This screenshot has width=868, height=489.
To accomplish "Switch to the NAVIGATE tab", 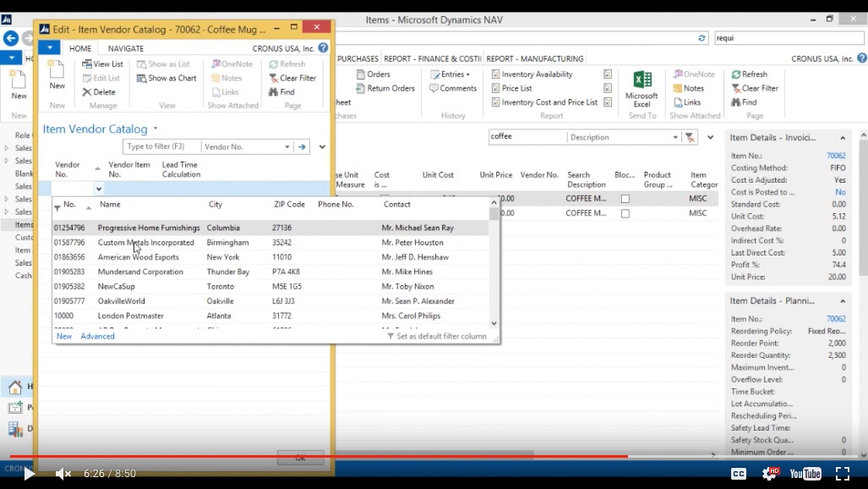I will click(126, 49).
